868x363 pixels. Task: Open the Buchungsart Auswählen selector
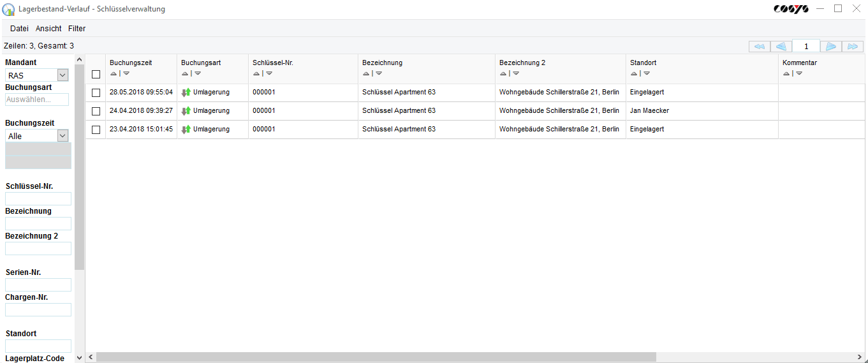click(37, 100)
